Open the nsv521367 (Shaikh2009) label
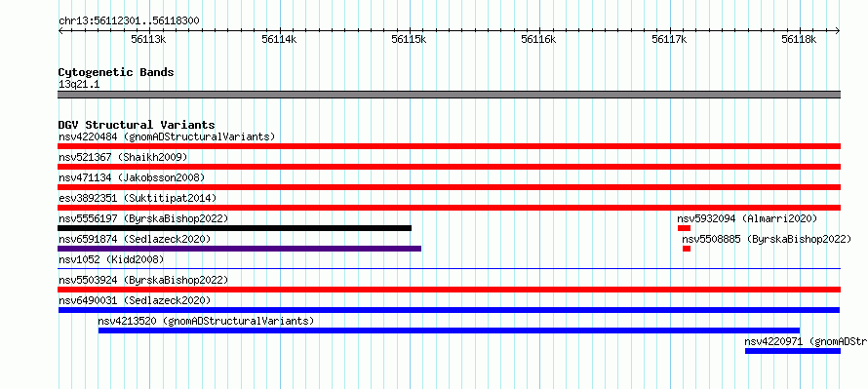Image resolution: width=868 pixels, height=389 pixels. click(123, 157)
